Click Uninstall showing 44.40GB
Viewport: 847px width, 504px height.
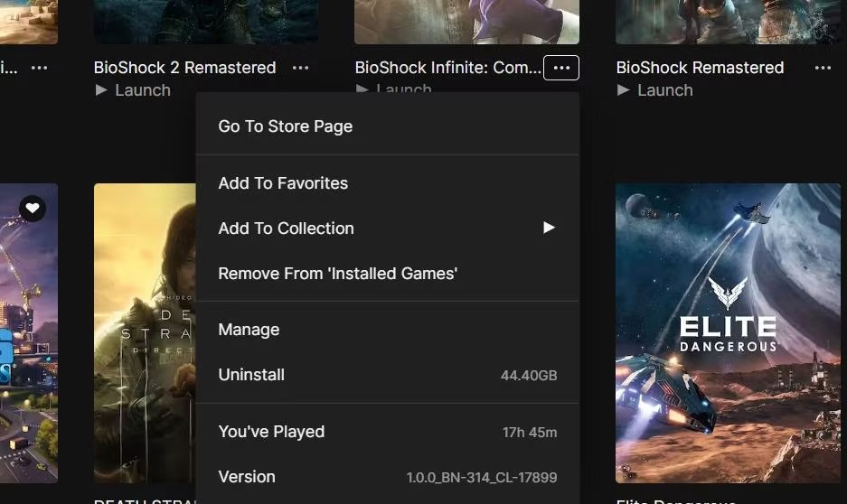click(x=251, y=375)
